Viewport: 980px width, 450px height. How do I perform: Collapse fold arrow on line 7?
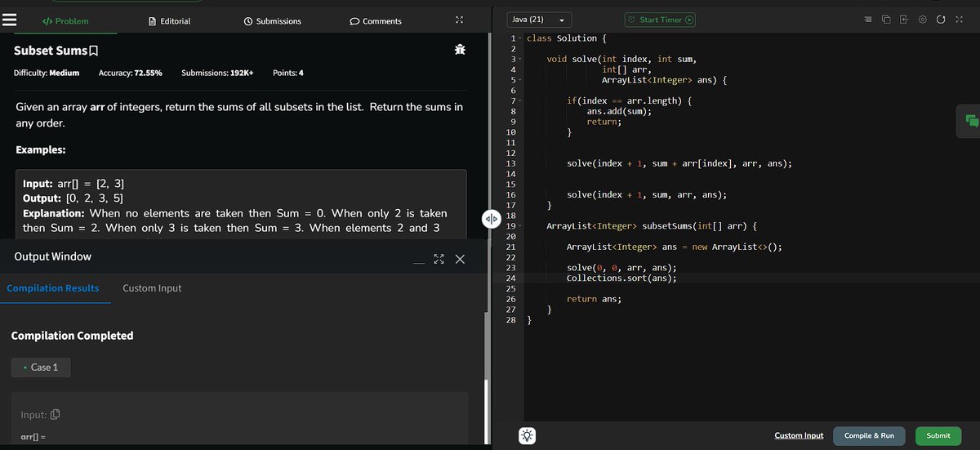(520, 100)
